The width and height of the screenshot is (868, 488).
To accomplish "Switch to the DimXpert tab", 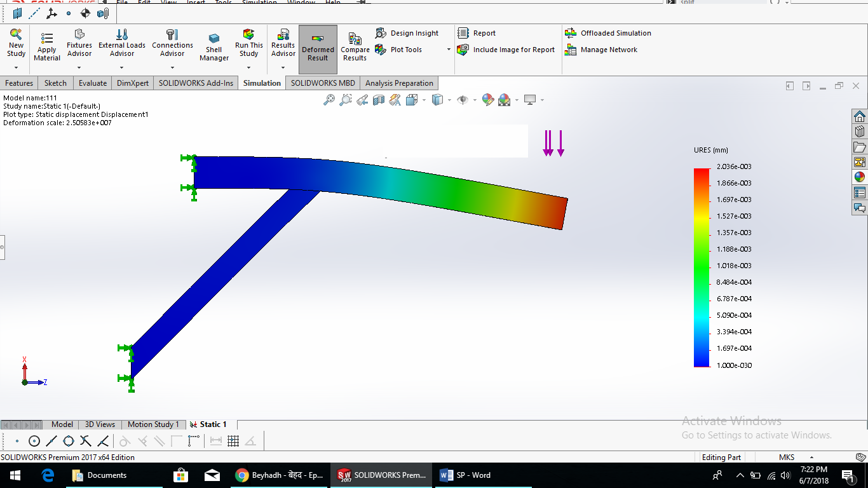I will coord(133,83).
